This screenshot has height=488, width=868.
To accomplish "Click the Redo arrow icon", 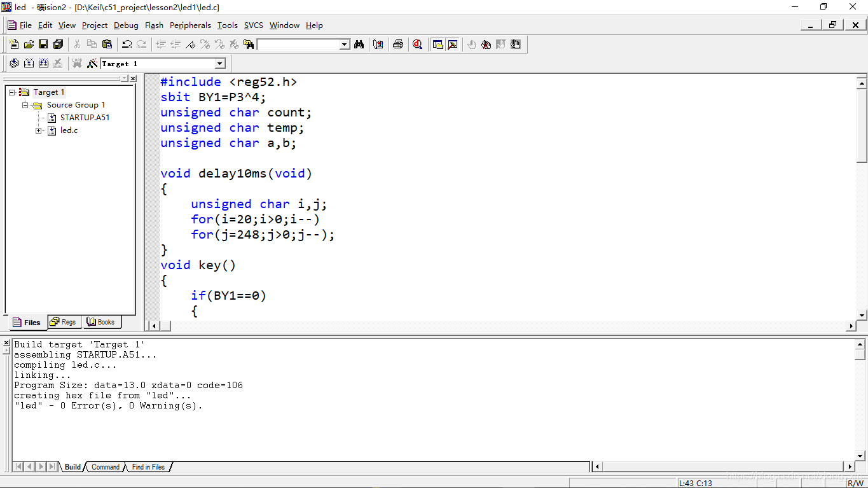I will pyautogui.click(x=141, y=45).
